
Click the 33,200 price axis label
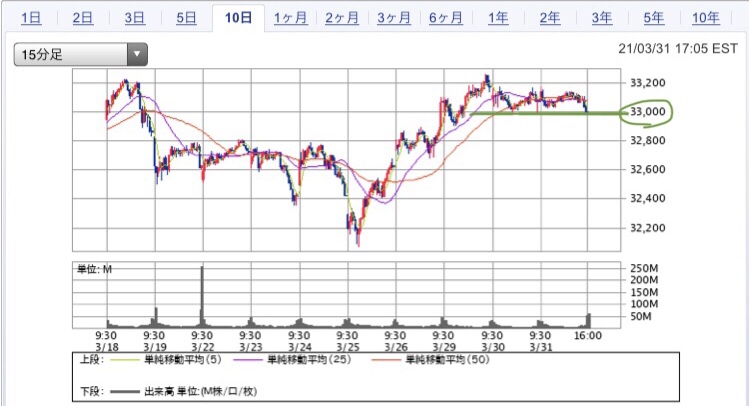point(648,83)
